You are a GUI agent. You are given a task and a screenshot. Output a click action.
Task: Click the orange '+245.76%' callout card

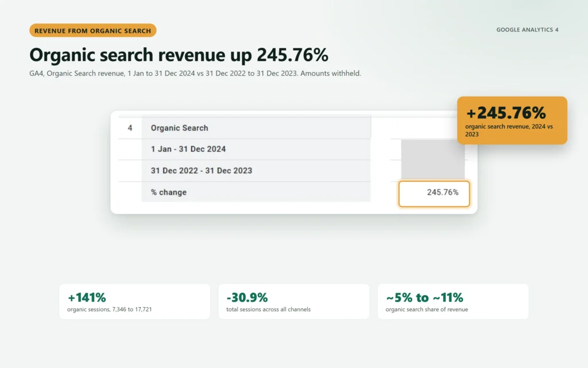tap(512, 121)
